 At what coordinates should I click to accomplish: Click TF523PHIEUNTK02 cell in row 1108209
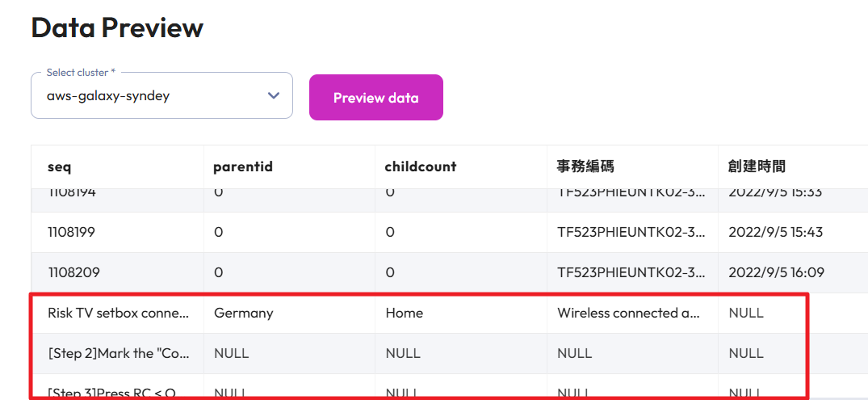click(x=631, y=272)
